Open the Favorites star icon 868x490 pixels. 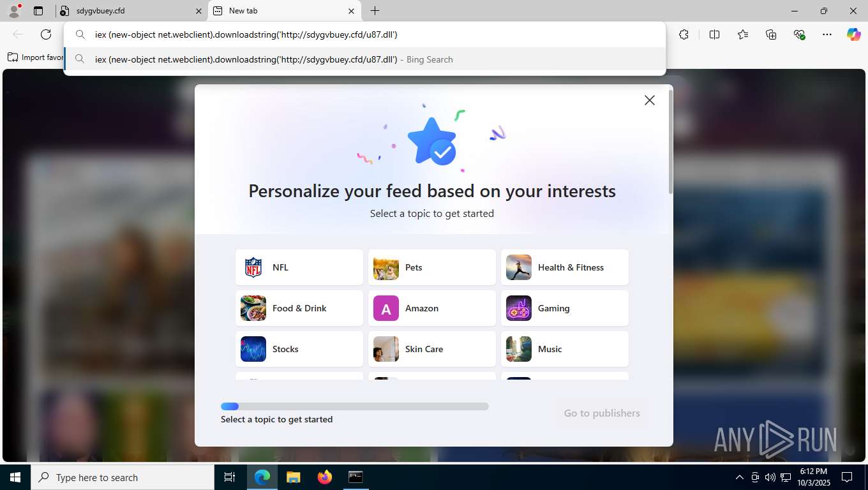(x=743, y=34)
